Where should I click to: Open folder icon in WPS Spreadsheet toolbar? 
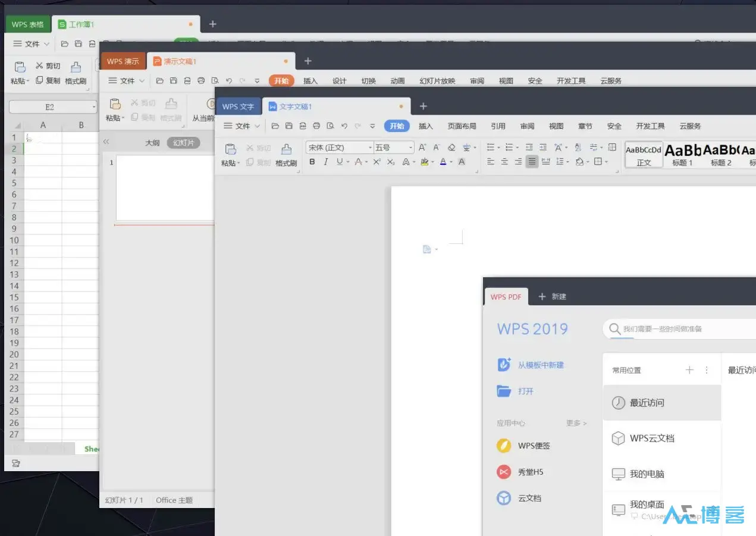coord(64,44)
